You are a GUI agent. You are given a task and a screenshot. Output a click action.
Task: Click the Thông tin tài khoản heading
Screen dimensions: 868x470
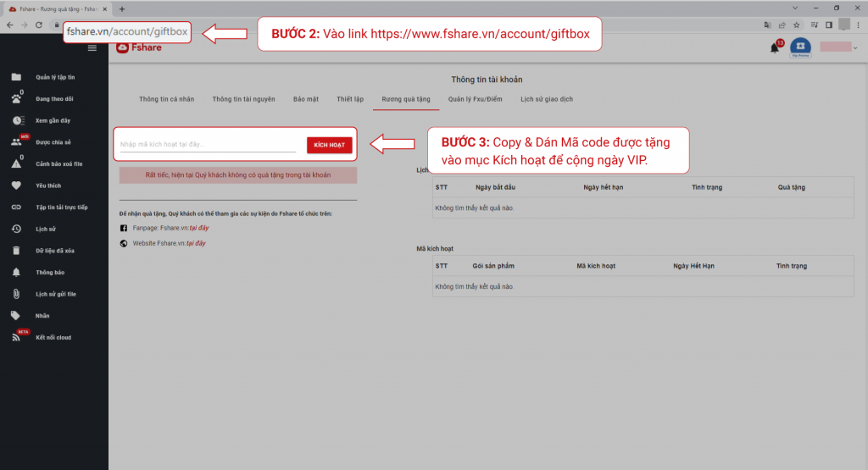tap(487, 80)
